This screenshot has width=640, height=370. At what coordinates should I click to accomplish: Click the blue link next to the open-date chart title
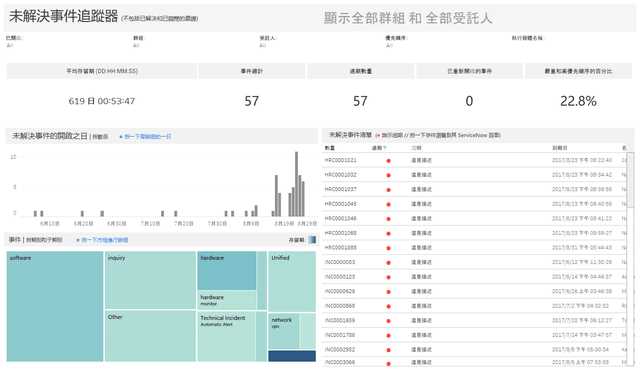[x=145, y=137]
